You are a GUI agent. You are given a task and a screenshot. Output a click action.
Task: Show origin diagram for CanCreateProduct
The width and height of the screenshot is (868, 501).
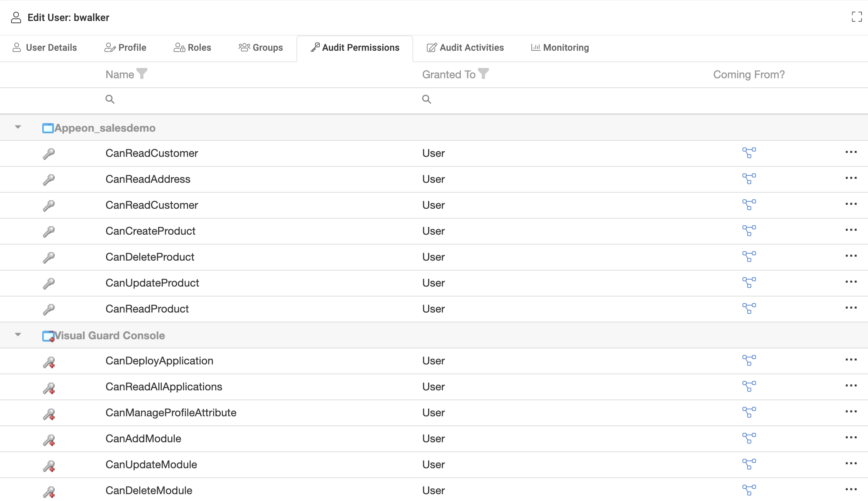(749, 230)
